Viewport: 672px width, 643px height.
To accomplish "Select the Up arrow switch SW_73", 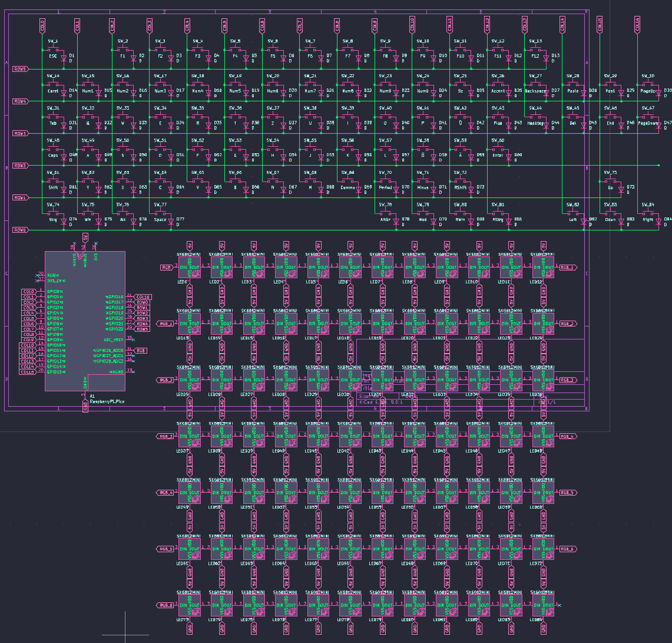I will [610, 180].
